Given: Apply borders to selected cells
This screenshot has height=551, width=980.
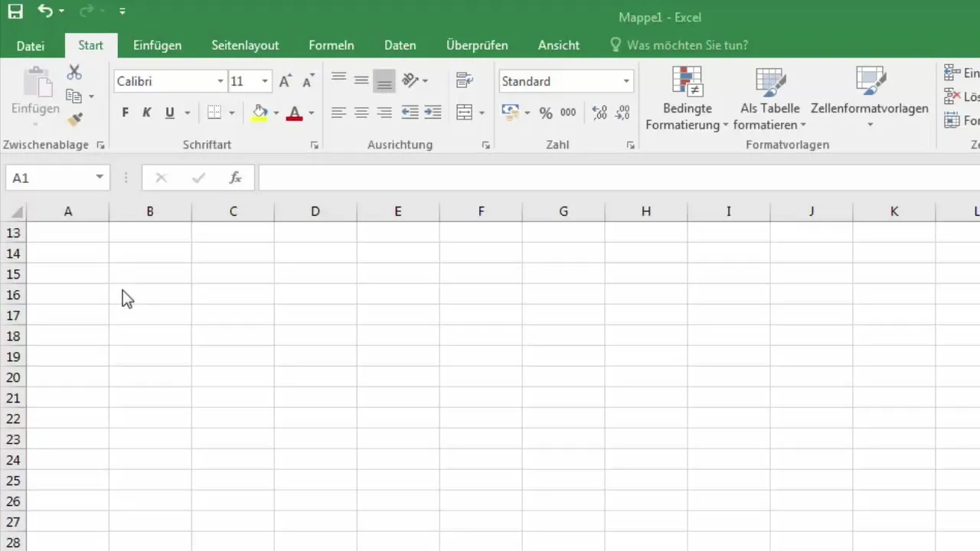Looking at the screenshot, I should click(x=214, y=113).
